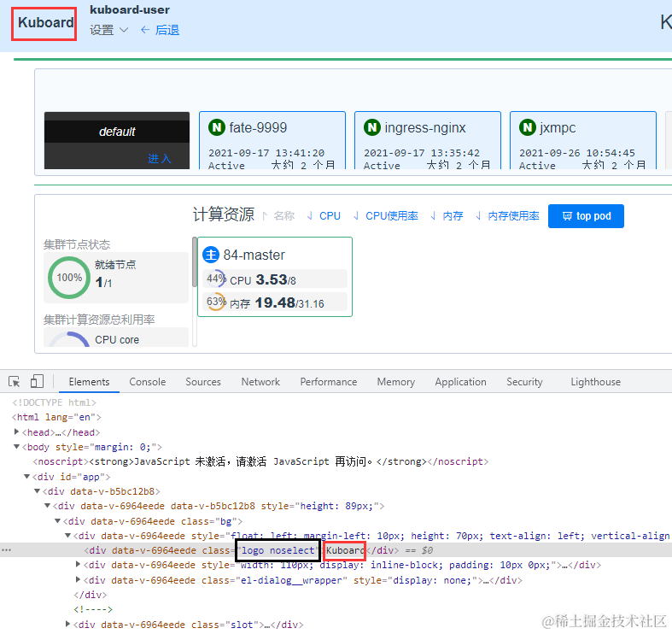Switch to the Application tab
The height and width of the screenshot is (634, 672).
coord(461,382)
